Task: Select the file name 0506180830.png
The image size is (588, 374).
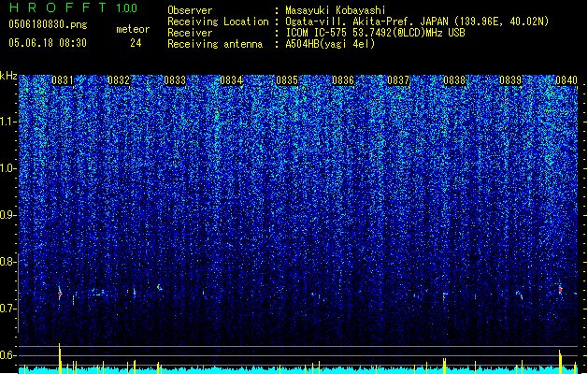Action: coord(48,24)
